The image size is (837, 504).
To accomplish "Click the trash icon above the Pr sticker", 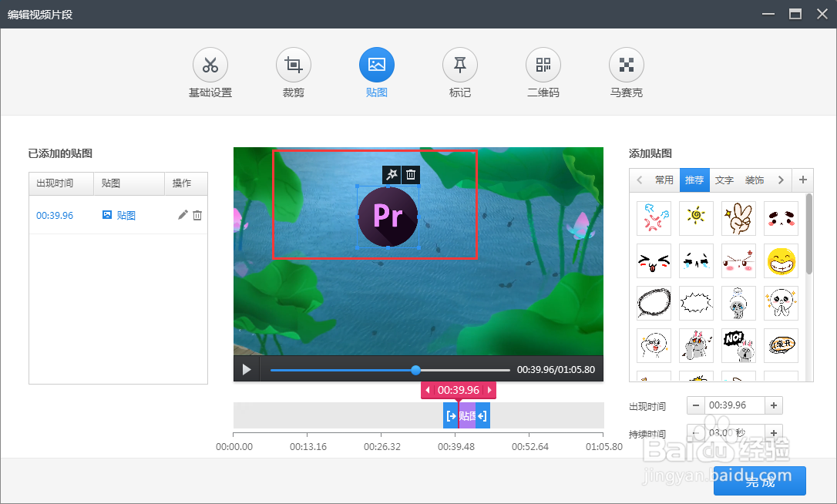I will pyautogui.click(x=411, y=175).
